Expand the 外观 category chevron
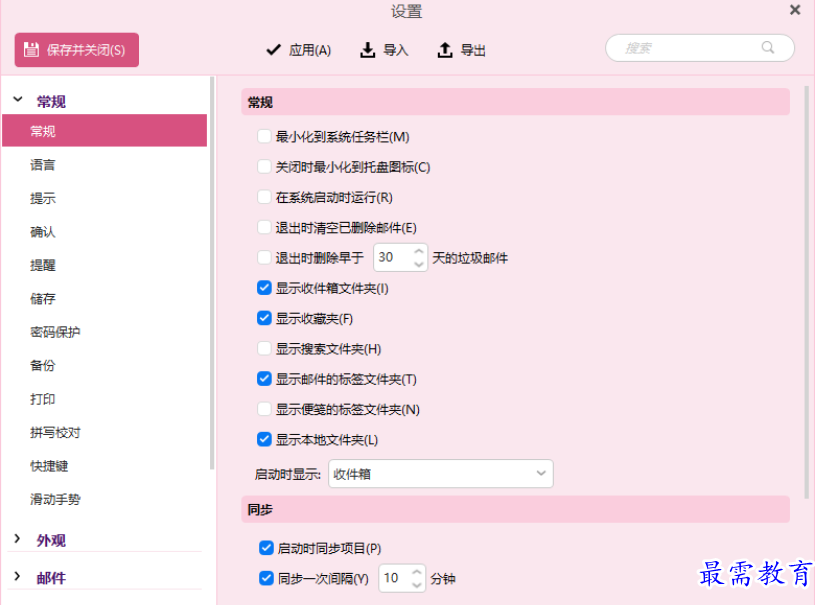The image size is (821, 605). tap(17, 538)
